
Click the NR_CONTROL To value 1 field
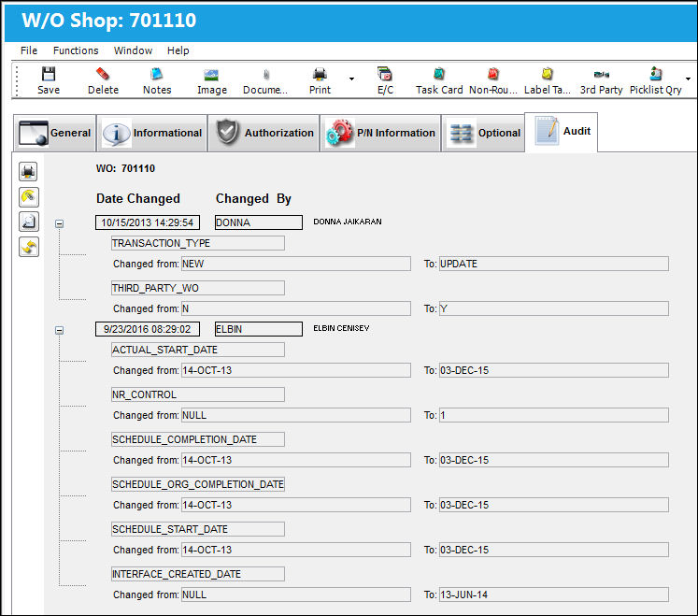tap(554, 415)
